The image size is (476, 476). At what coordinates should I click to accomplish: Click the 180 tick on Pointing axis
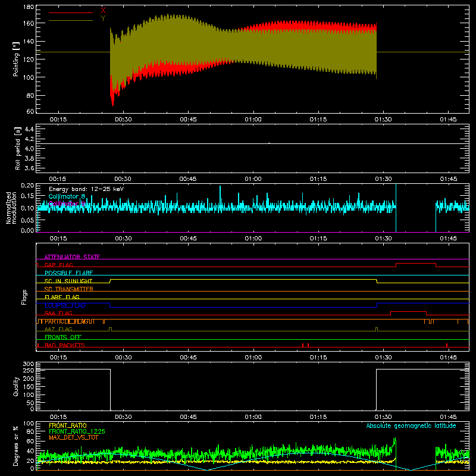pos(29,7)
